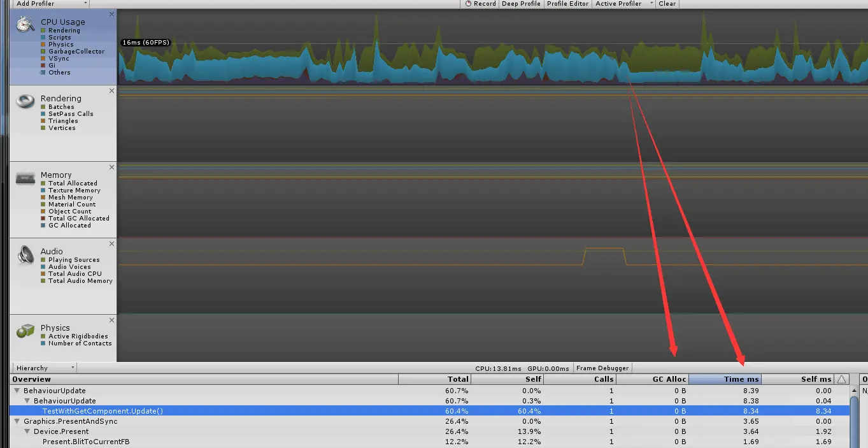Toggle the Number of Contacts swatch
The image size is (868, 448).
43,343
